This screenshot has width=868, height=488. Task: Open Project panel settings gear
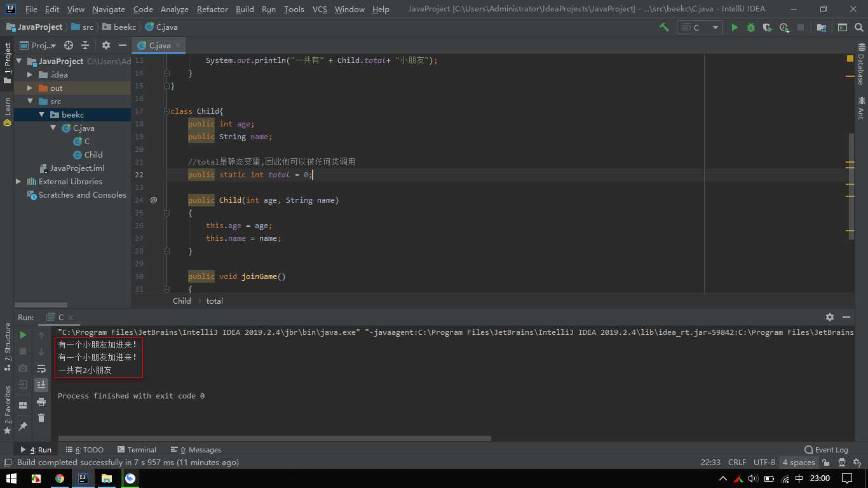pyautogui.click(x=106, y=45)
